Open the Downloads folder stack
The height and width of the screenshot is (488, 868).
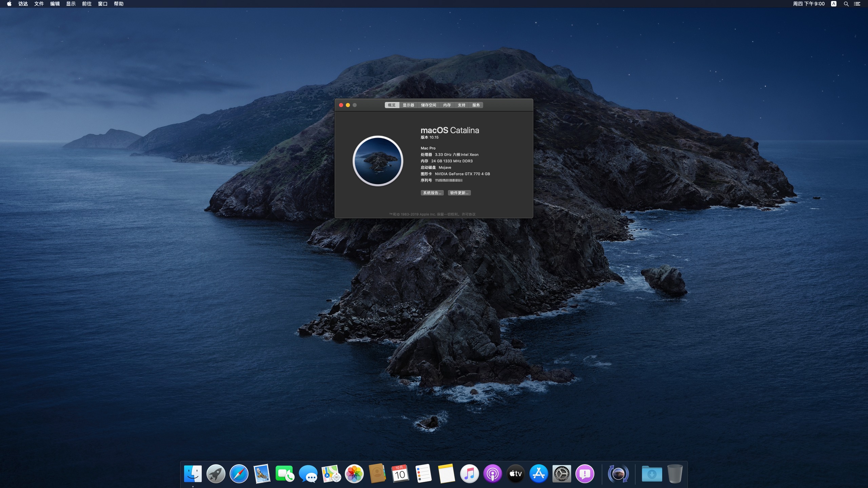[x=652, y=473]
